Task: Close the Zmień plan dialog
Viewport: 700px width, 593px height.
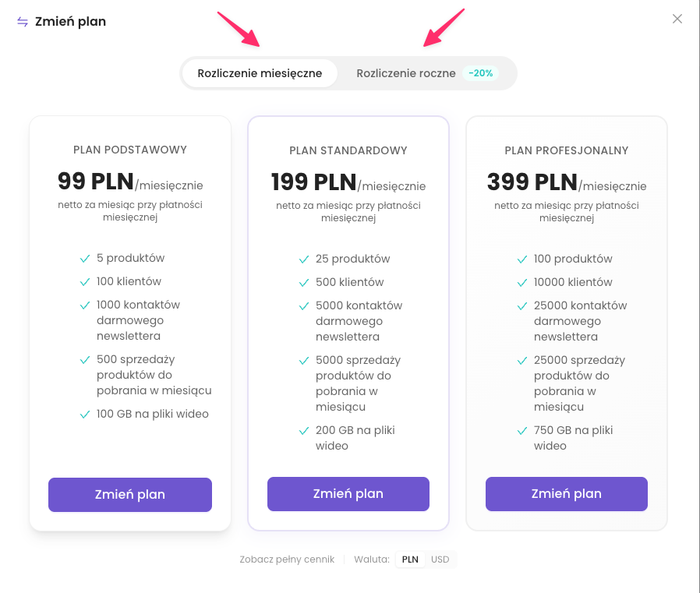Action: (x=677, y=19)
